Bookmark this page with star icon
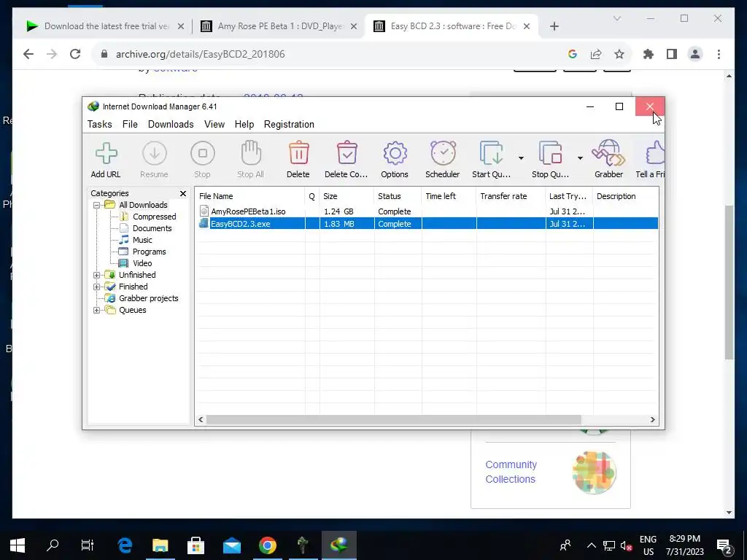The height and width of the screenshot is (560, 747). 619,54
